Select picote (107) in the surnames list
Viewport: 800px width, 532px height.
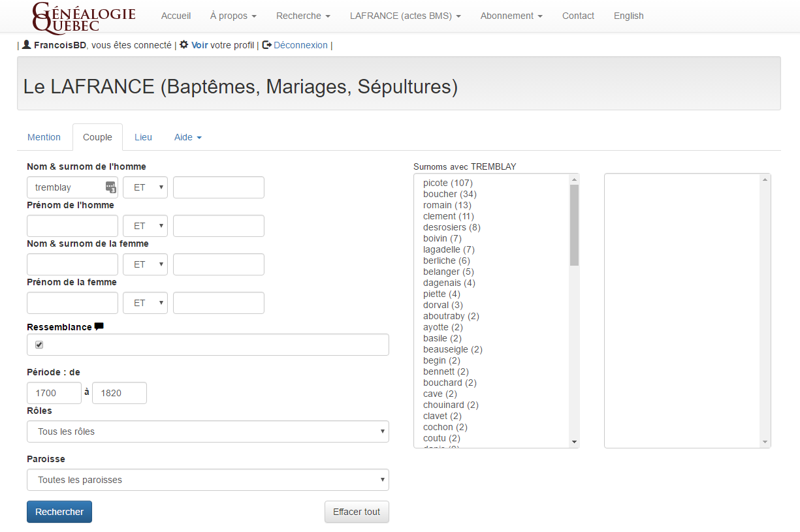(448, 183)
